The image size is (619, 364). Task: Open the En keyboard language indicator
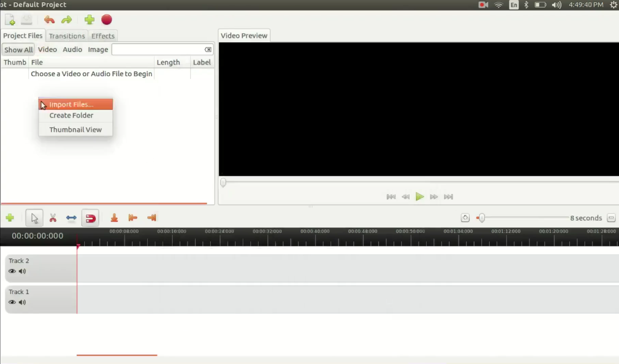514,5
